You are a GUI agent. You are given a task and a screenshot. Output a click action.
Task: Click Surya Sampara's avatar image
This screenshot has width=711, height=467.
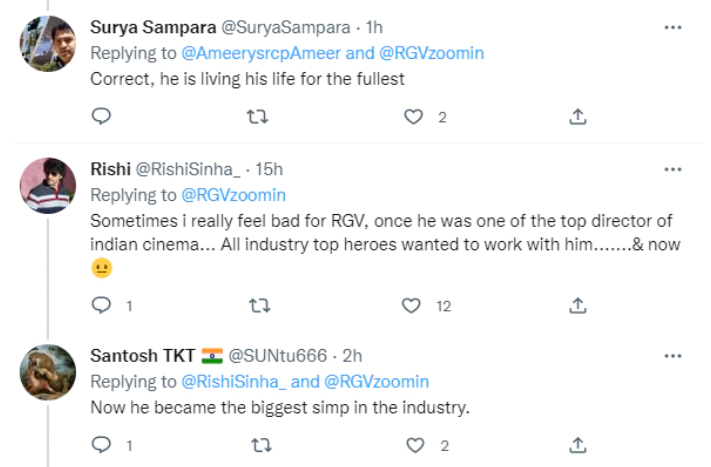[x=48, y=43]
